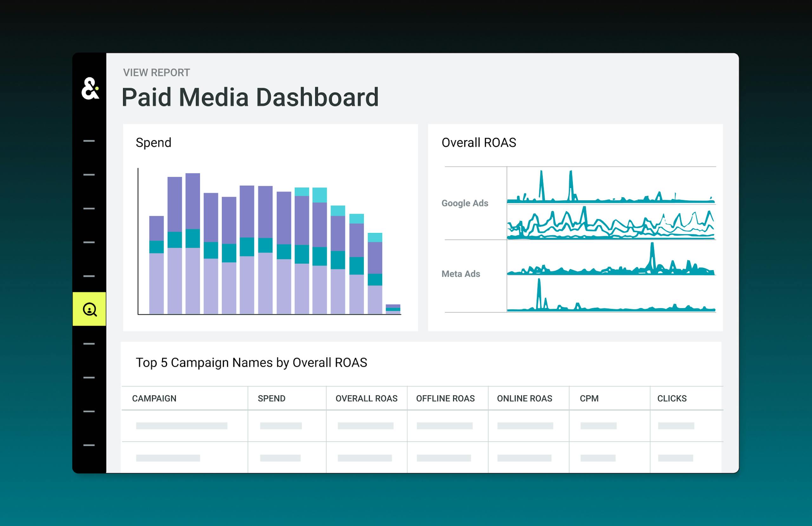Image resolution: width=812 pixels, height=526 pixels.
Task: Click first campaign row placeholder
Action: click(x=181, y=426)
